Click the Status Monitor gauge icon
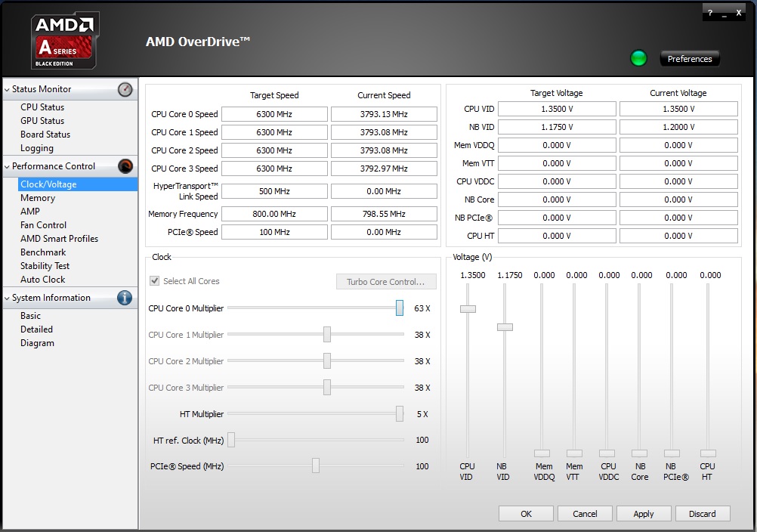Image resolution: width=757 pixels, height=532 pixels. (125, 89)
